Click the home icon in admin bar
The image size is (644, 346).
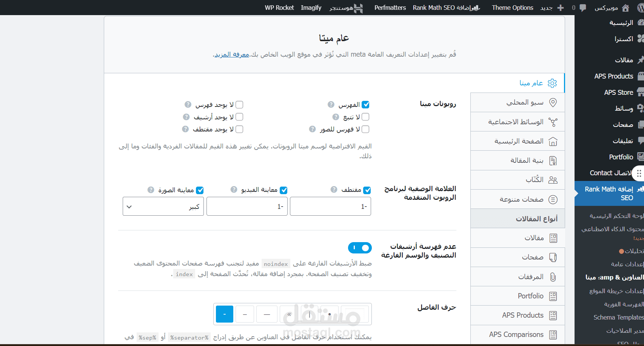(626, 8)
